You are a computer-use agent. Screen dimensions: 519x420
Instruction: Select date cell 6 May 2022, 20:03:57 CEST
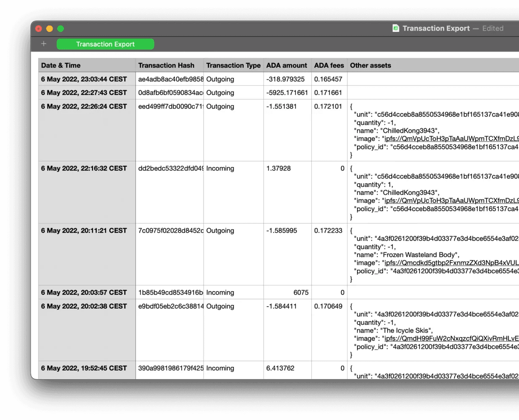87,292
